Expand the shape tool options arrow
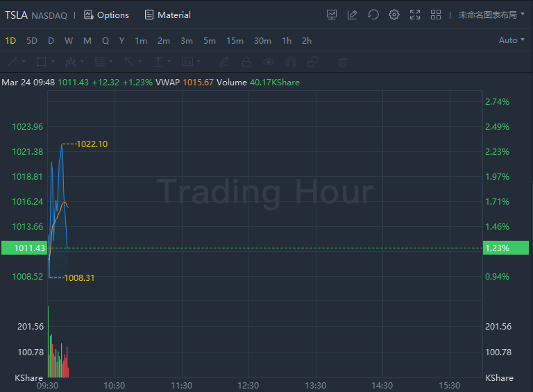 click(53, 62)
